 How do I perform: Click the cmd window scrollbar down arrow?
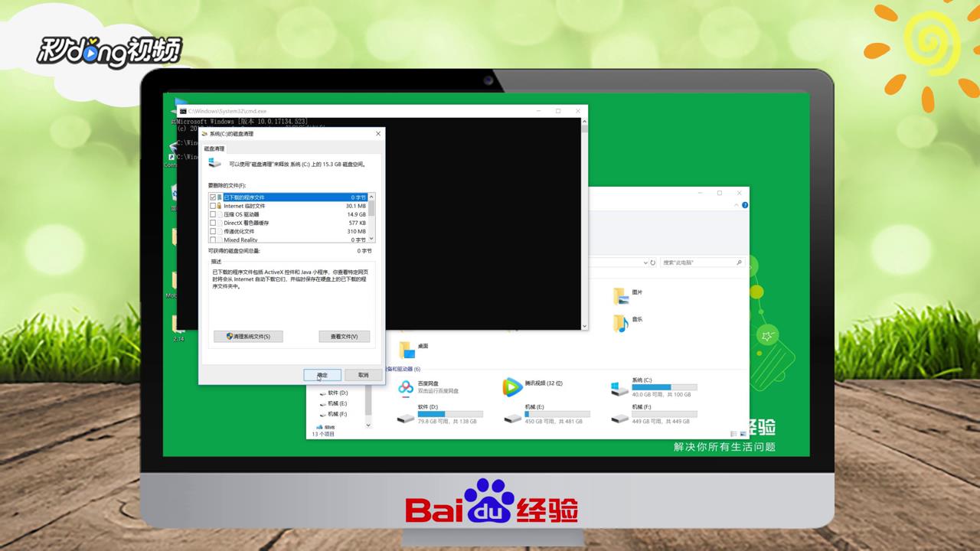pos(585,326)
